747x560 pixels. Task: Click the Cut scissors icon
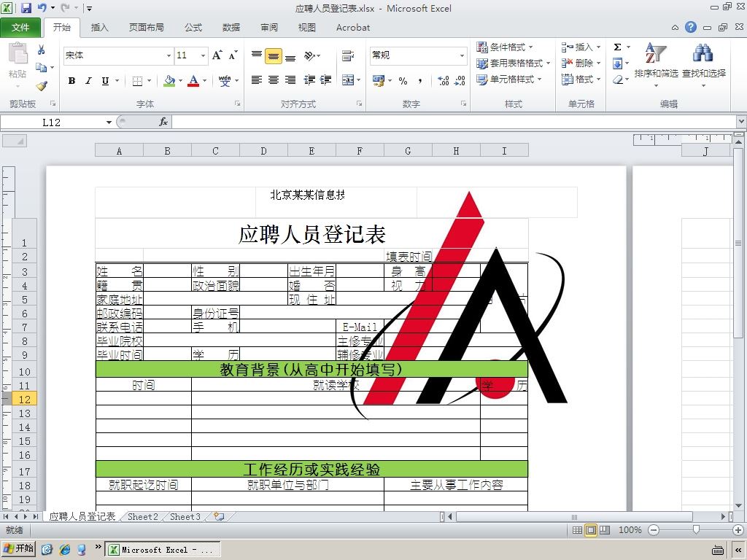pyautogui.click(x=42, y=50)
